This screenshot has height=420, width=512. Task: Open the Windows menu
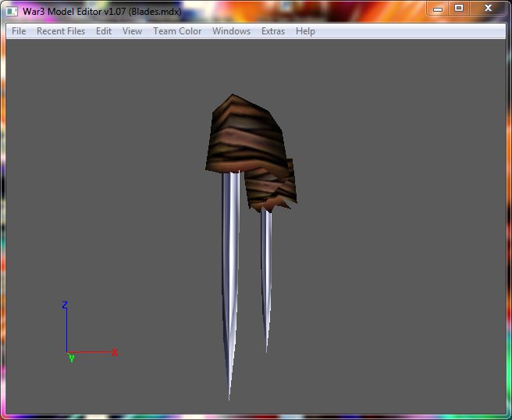tap(231, 31)
